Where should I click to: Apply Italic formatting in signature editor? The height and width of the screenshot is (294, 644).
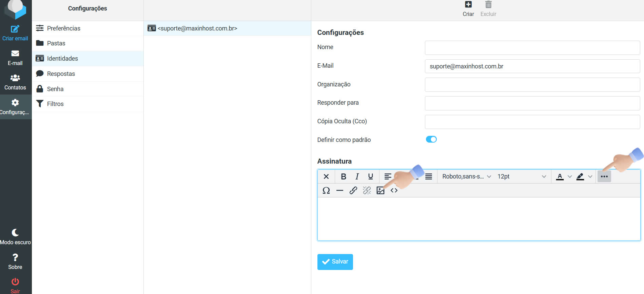357,176
